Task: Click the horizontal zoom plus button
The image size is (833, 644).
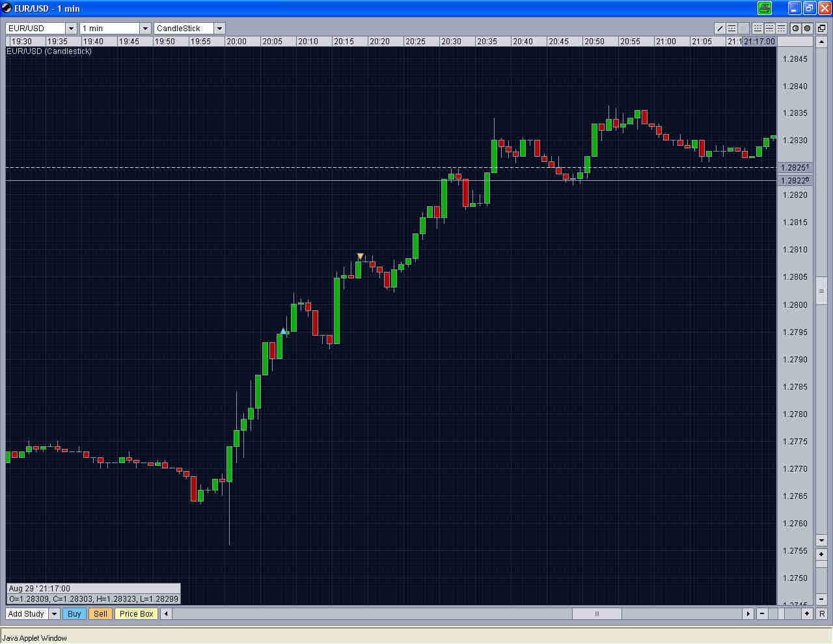Action: click(807, 613)
